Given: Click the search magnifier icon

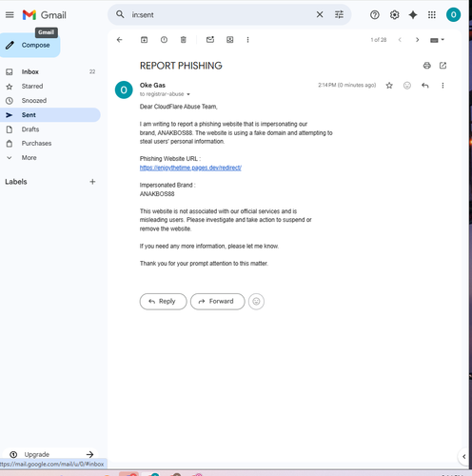Looking at the screenshot, I should 120,14.
